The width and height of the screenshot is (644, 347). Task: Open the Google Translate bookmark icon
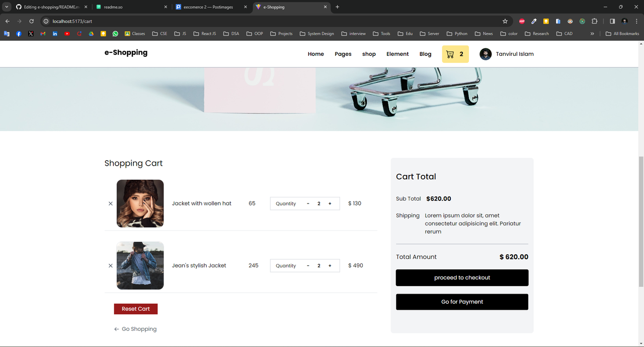pos(7,34)
